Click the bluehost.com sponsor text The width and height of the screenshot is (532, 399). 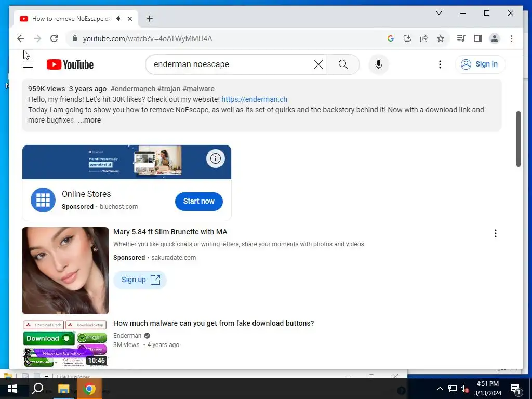(x=119, y=207)
